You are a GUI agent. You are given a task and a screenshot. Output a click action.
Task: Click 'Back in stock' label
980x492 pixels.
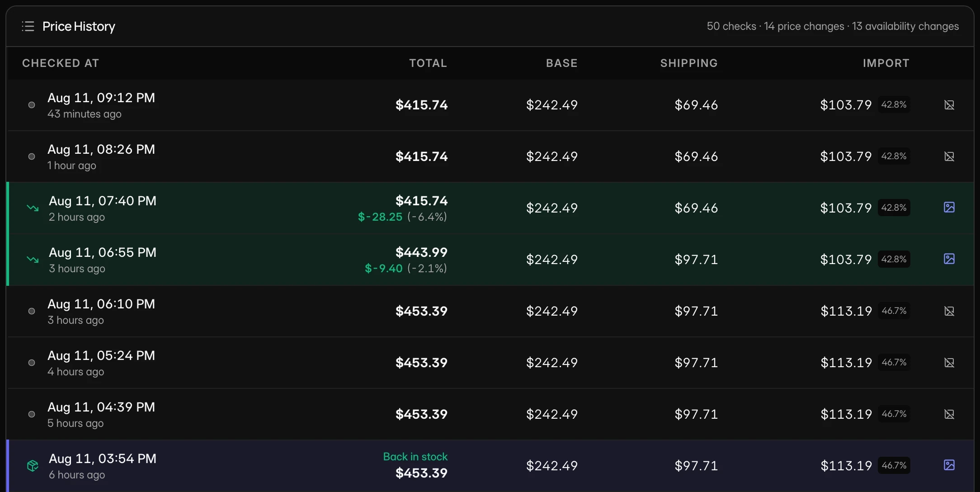[415, 457]
